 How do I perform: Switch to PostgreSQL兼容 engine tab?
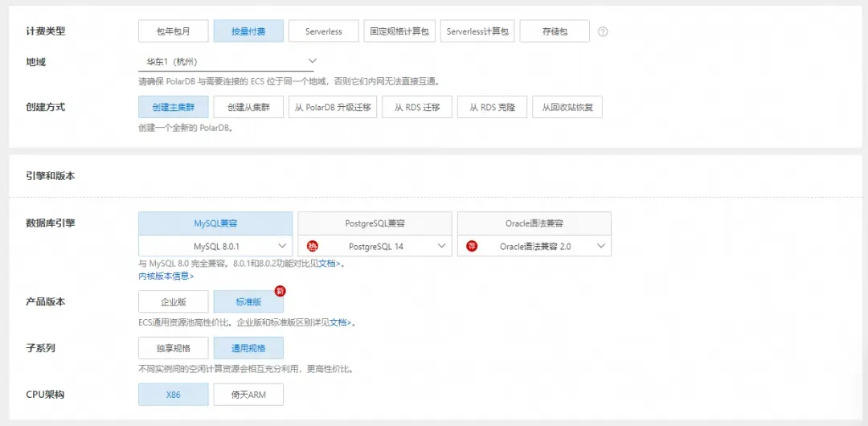(375, 223)
